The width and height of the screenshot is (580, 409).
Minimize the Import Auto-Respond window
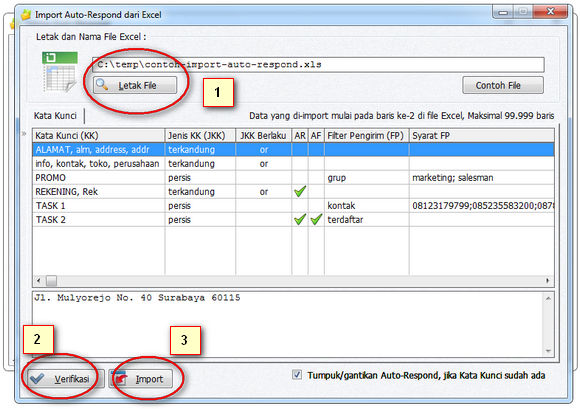[x=503, y=12]
